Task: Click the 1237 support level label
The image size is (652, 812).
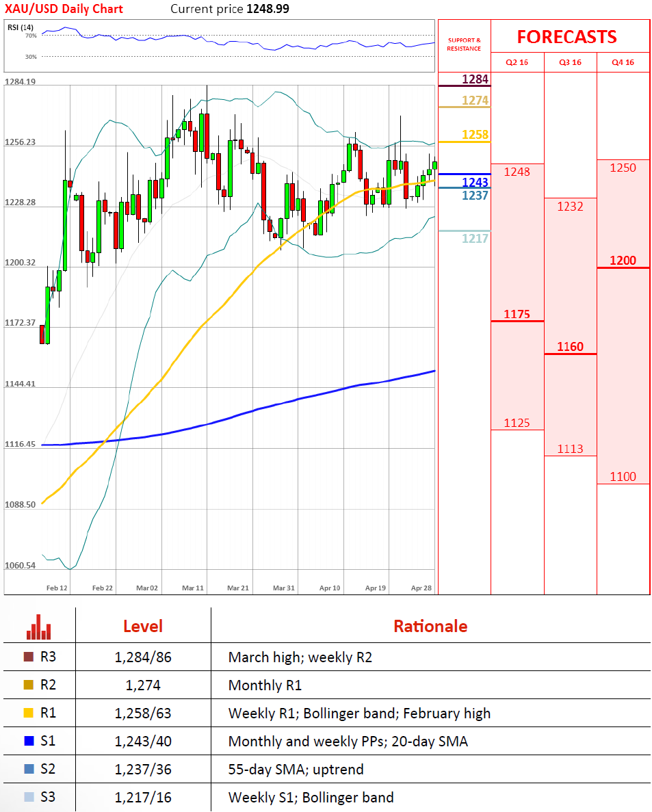Action: [475, 195]
